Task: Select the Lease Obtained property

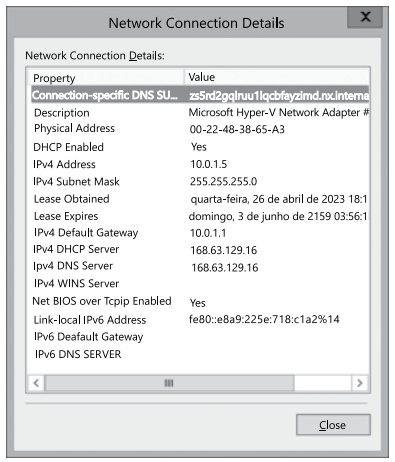Action: tap(71, 199)
